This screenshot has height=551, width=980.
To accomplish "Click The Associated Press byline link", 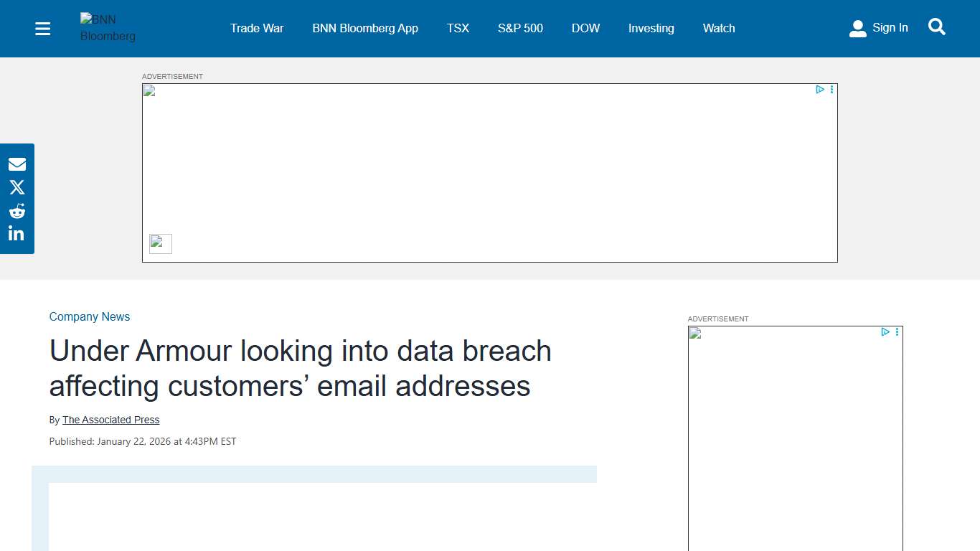I will point(110,420).
